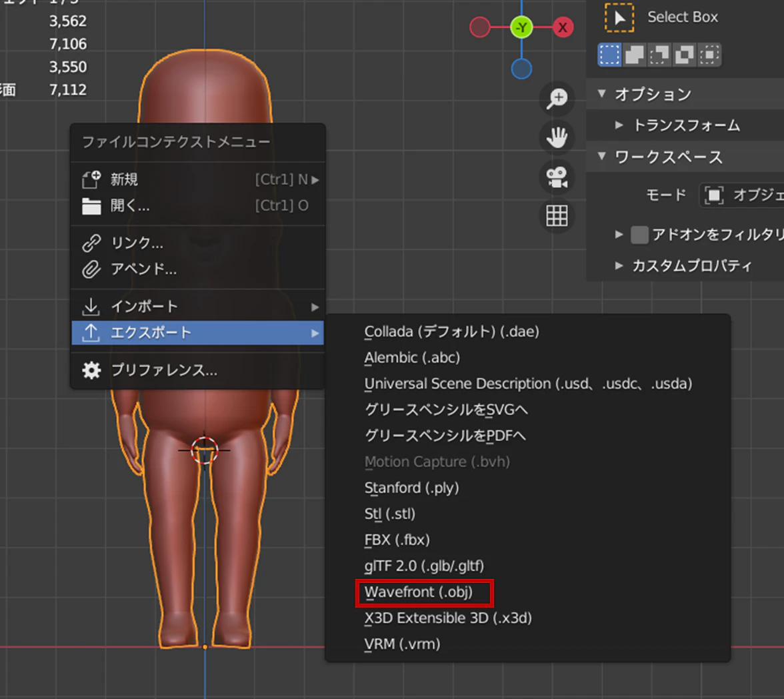Export as Collada (.dae)
Image resolution: width=784 pixels, height=699 pixels.
point(528,331)
